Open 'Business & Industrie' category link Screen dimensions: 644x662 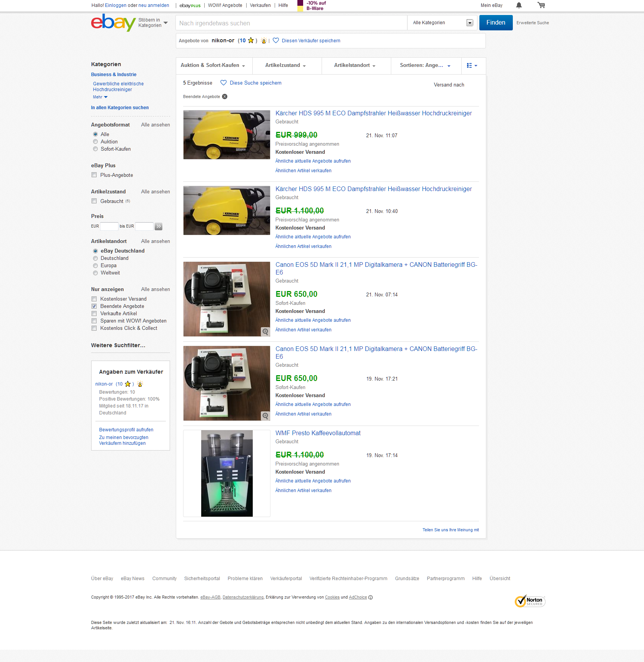coord(113,75)
